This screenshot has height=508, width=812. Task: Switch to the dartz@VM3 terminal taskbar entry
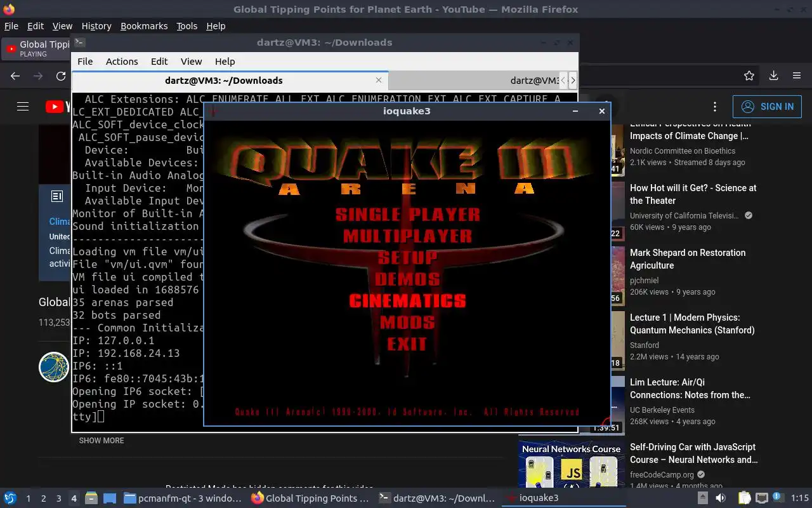click(x=437, y=498)
